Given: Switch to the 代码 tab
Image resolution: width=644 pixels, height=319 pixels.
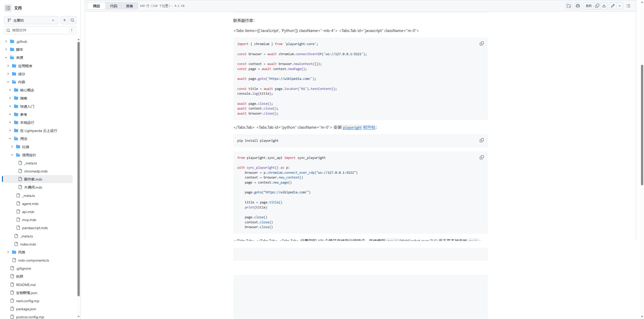Looking at the screenshot, I should coord(114,6).
